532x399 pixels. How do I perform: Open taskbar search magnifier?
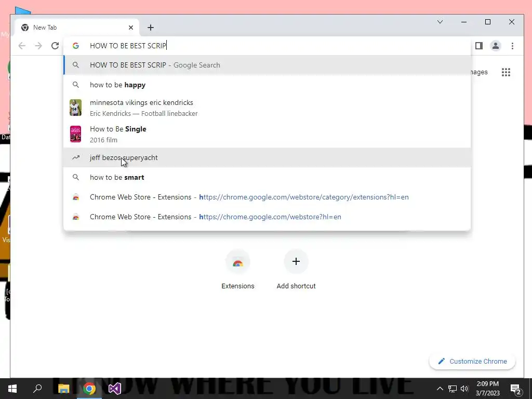37,389
